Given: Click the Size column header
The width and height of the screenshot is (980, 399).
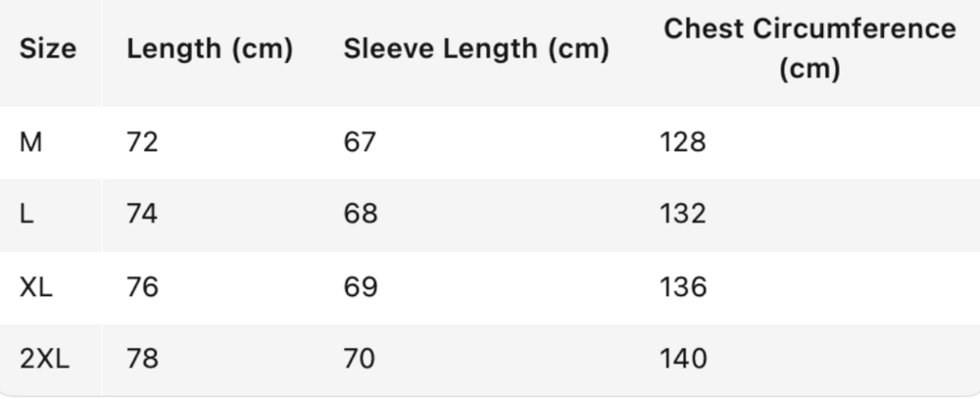Looking at the screenshot, I should [47, 50].
